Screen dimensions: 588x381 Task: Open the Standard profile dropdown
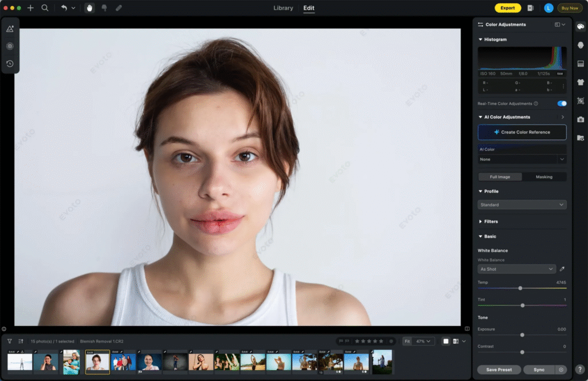pyautogui.click(x=522, y=205)
